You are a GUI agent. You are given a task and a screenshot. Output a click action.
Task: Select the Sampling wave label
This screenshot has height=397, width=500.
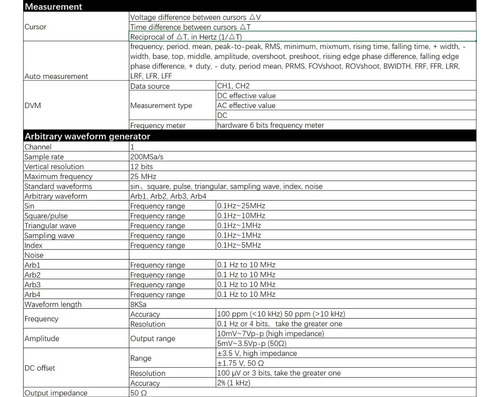coord(76,235)
